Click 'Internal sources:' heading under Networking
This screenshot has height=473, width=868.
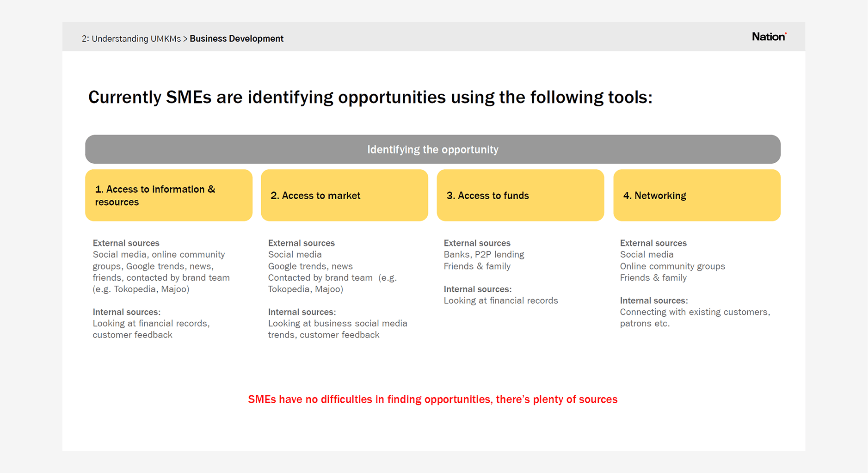click(x=654, y=301)
